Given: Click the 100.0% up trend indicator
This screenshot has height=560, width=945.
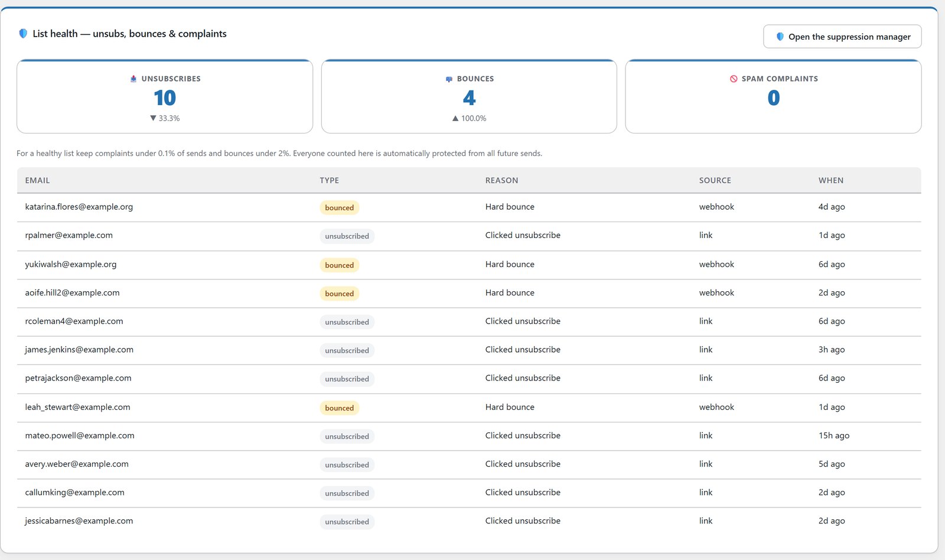Looking at the screenshot, I should (x=469, y=118).
